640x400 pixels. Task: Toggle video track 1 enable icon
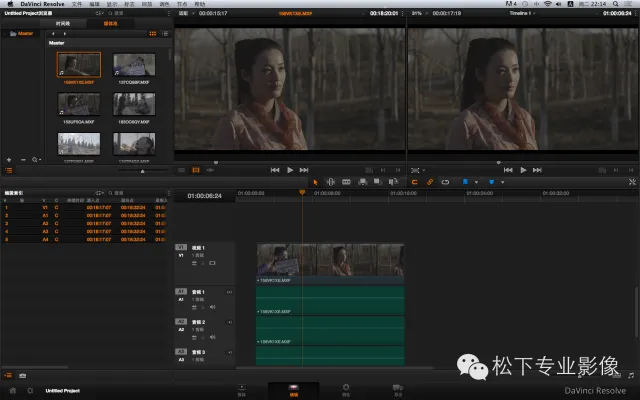coord(212,263)
